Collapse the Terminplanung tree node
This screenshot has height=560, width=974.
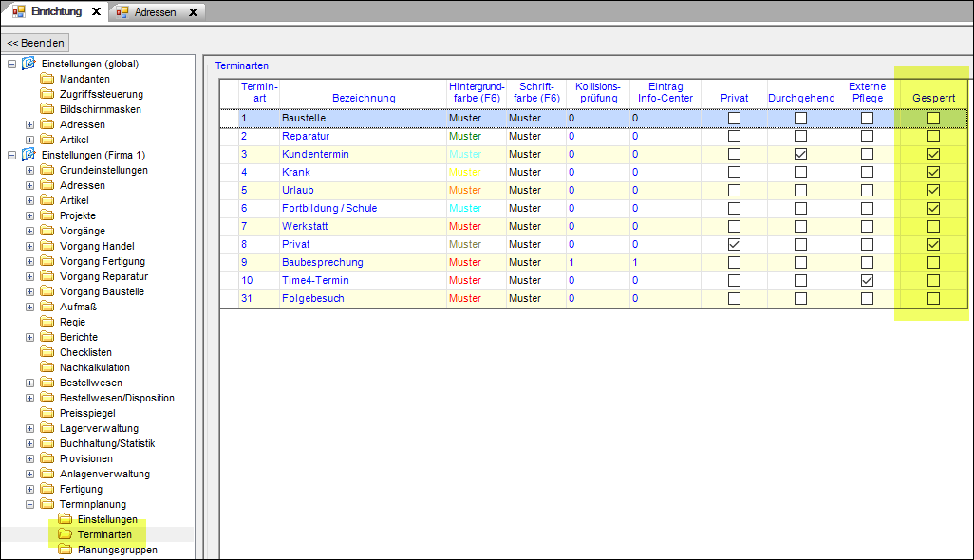pyautogui.click(x=29, y=504)
